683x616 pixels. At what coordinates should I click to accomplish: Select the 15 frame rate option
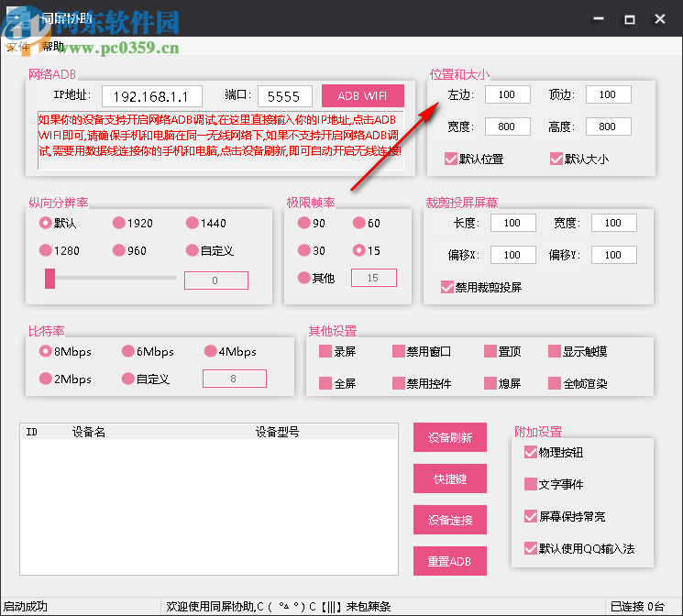pos(359,250)
